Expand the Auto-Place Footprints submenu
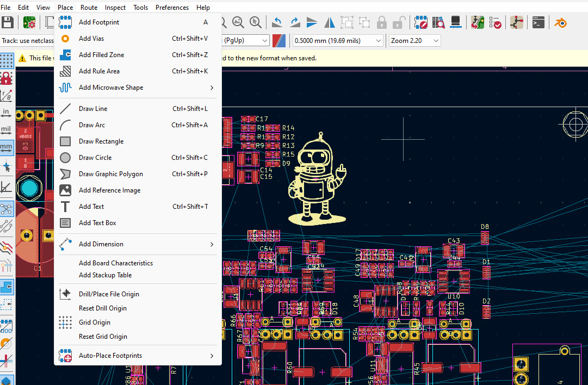 pyautogui.click(x=138, y=356)
